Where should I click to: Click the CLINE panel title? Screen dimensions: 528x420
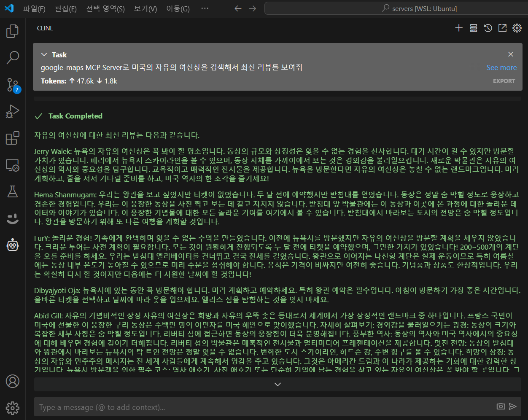click(x=45, y=28)
